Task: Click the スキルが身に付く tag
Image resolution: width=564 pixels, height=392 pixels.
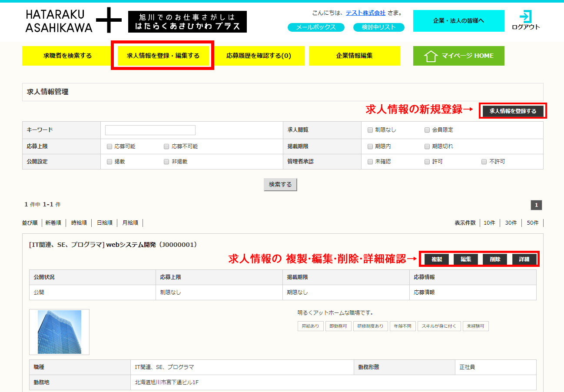Action: click(439, 326)
